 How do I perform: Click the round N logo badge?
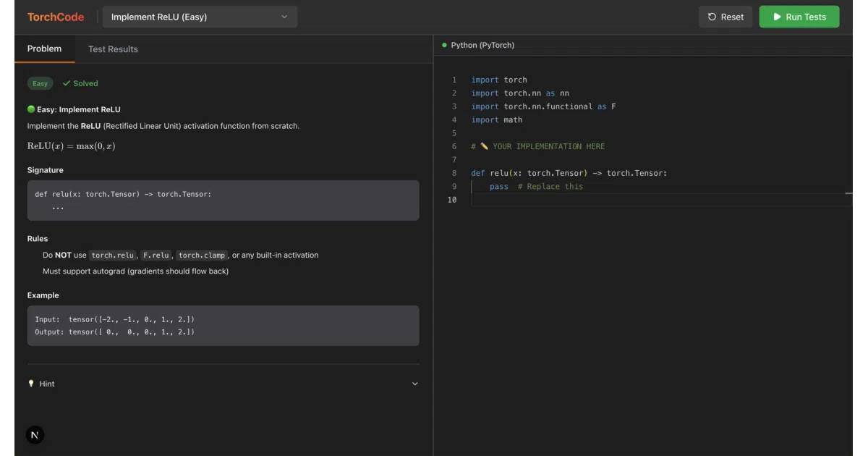(x=35, y=434)
